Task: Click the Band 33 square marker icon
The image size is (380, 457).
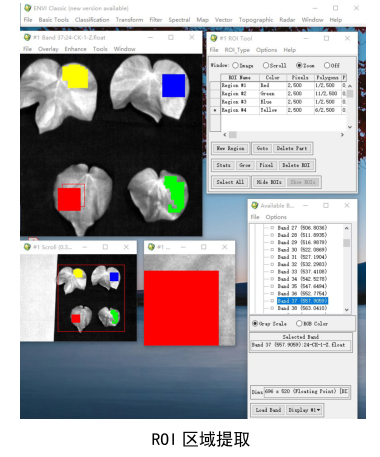Action: 272,272
